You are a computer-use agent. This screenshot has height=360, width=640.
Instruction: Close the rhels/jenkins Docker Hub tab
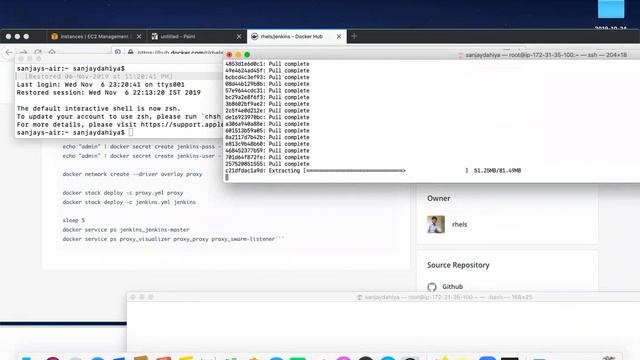point(339,36)
